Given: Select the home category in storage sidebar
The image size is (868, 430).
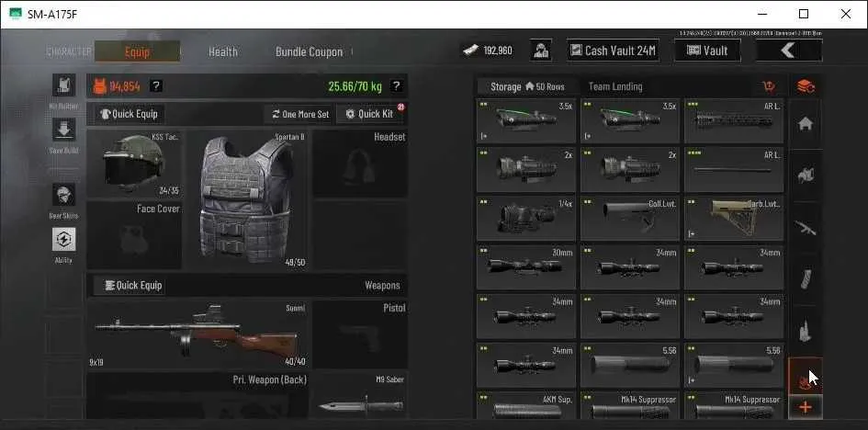Looking at the screenshot, I should point(806,124).
